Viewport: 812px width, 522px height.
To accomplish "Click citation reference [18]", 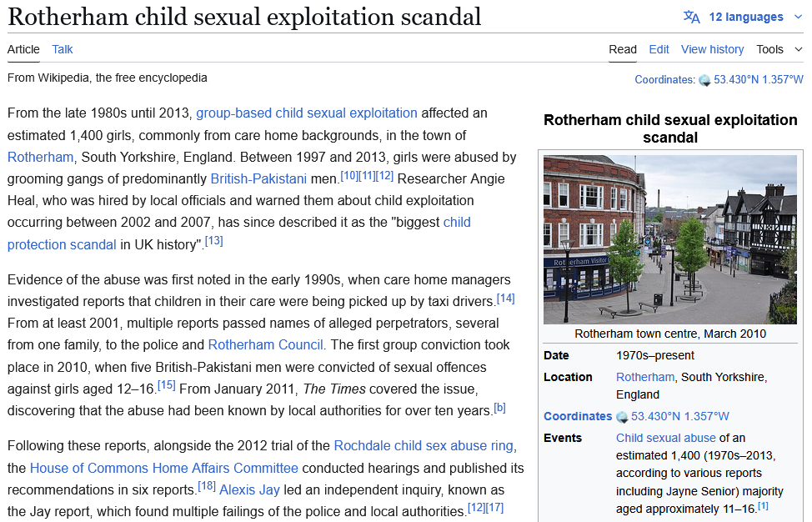I will click(207, 486).
